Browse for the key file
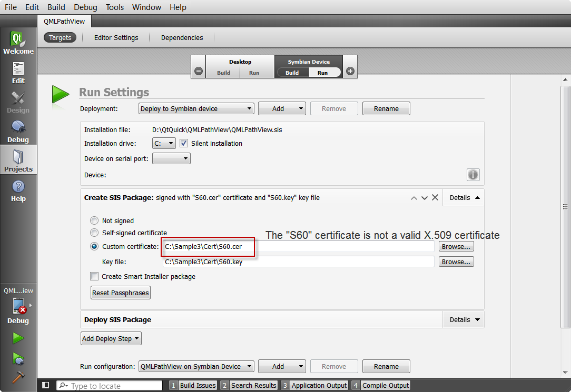 [456, 262]
